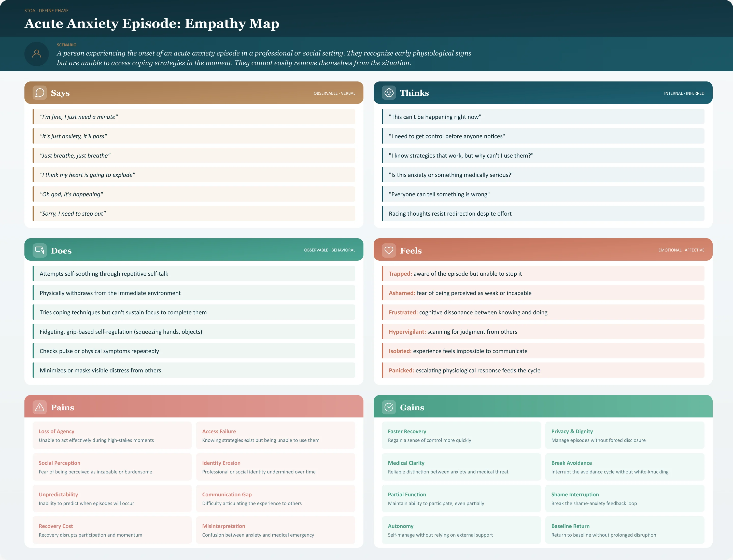Select "Racing thoughts resist redirection despite effort"
Screen dimensions: 733x560
pyautogui.click(x=543, y=213)
